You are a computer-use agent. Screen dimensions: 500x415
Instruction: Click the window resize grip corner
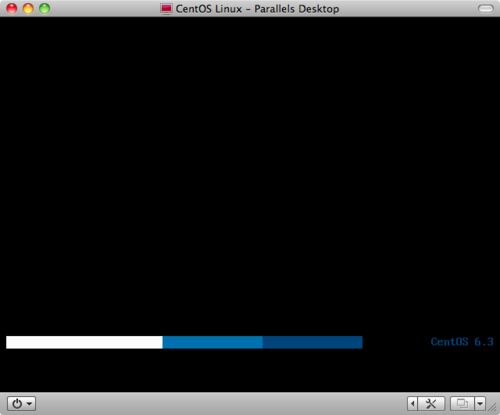click(493, 408)
